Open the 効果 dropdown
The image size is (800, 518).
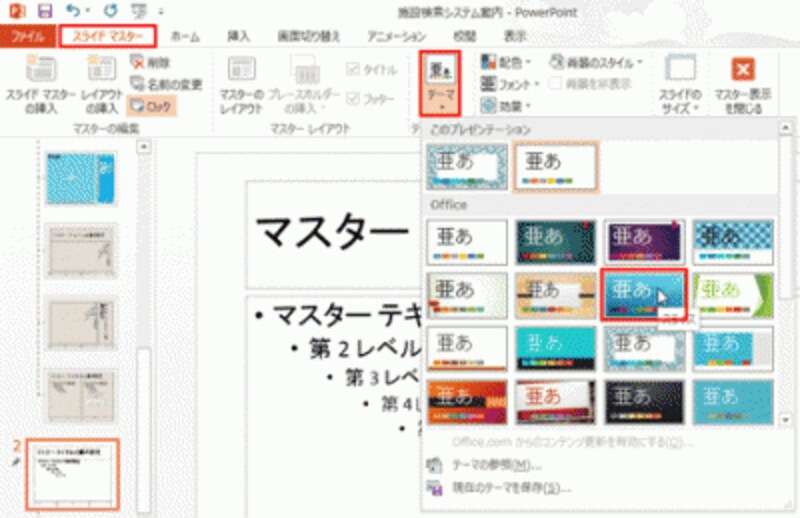[x=507, y=106]
